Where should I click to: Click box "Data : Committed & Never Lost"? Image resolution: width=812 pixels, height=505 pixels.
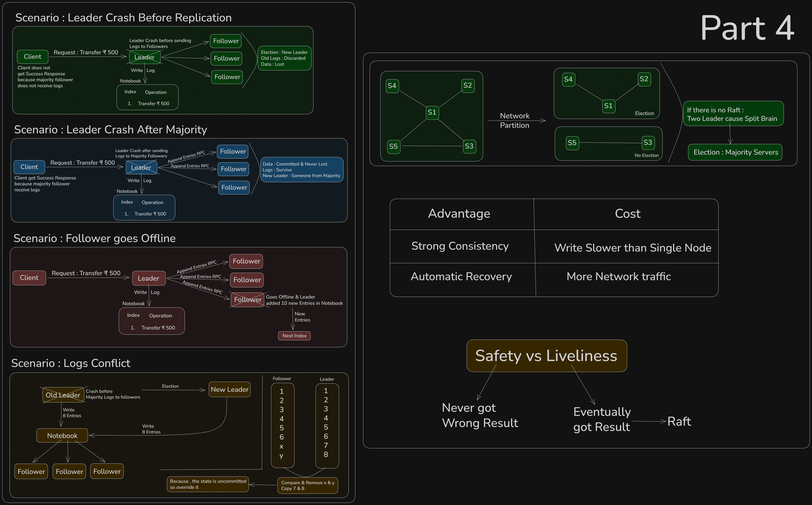pyautogui.click(x=302, y=170)
